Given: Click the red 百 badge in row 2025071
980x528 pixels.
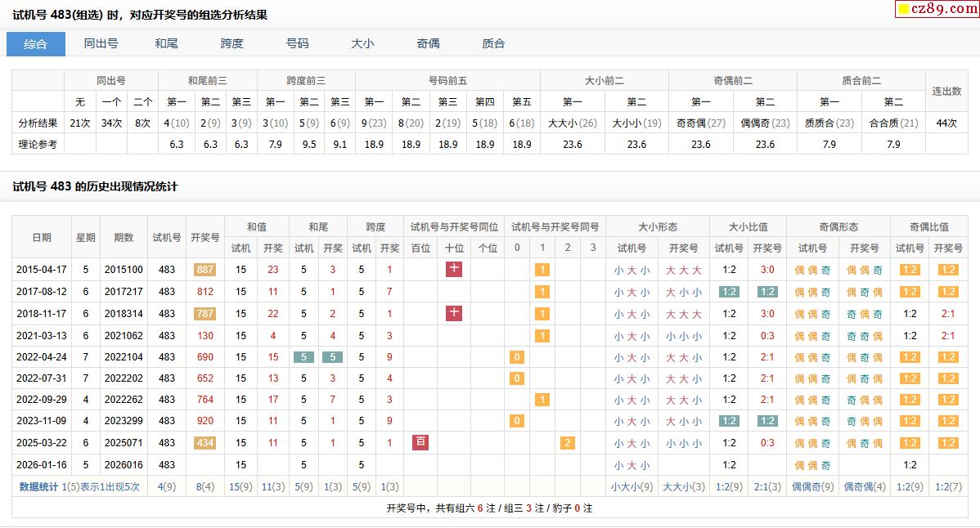Looking at the screenshot, I should (x=420, y=442).
